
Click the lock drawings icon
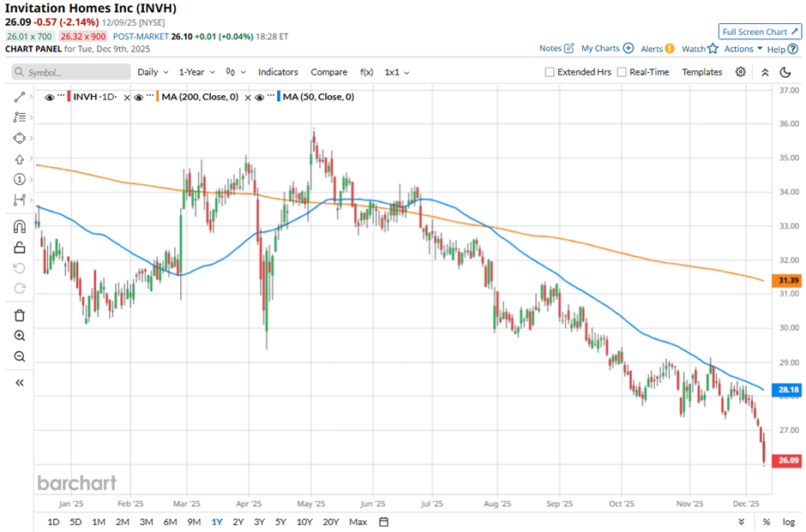click(x=19, y=248)
